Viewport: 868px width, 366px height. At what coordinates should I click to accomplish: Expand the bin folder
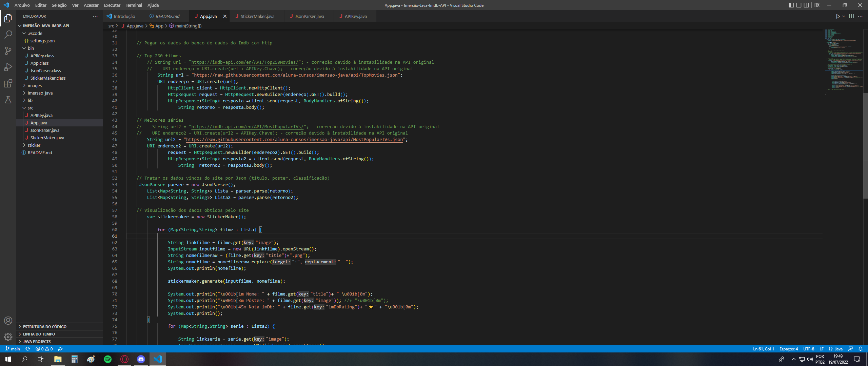[x=31, y=48]
